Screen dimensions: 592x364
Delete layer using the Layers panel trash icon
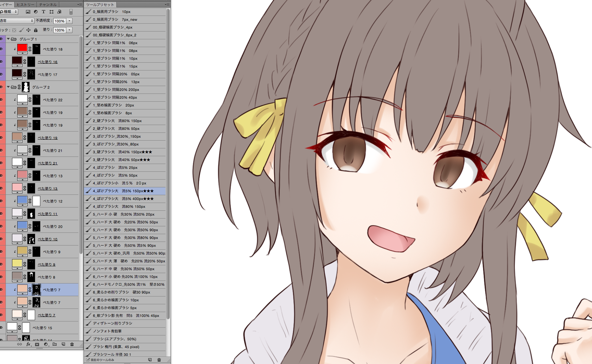(x=72, y=344)
